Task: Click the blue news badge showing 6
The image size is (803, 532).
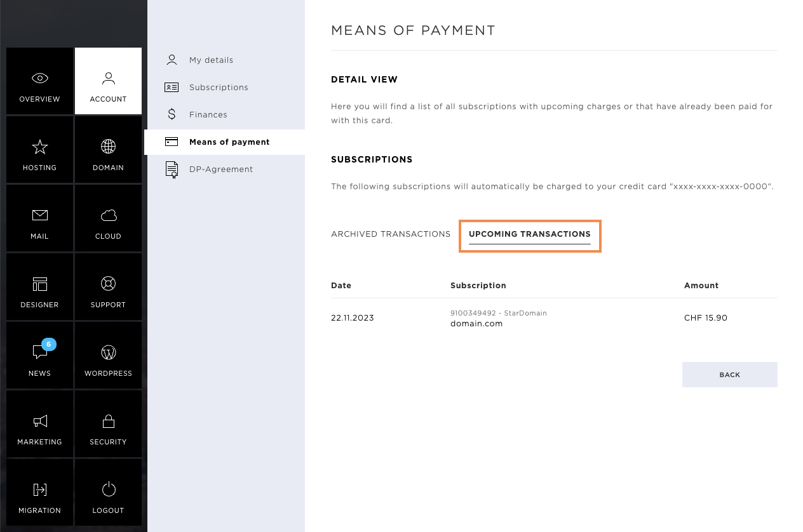Action: 49,345
